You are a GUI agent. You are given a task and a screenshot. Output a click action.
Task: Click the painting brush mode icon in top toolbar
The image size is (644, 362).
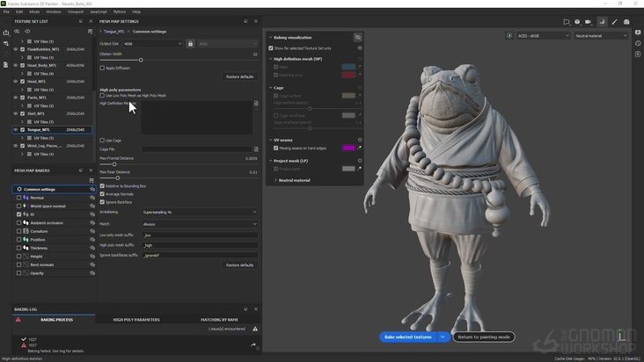[x=614, y=22]
